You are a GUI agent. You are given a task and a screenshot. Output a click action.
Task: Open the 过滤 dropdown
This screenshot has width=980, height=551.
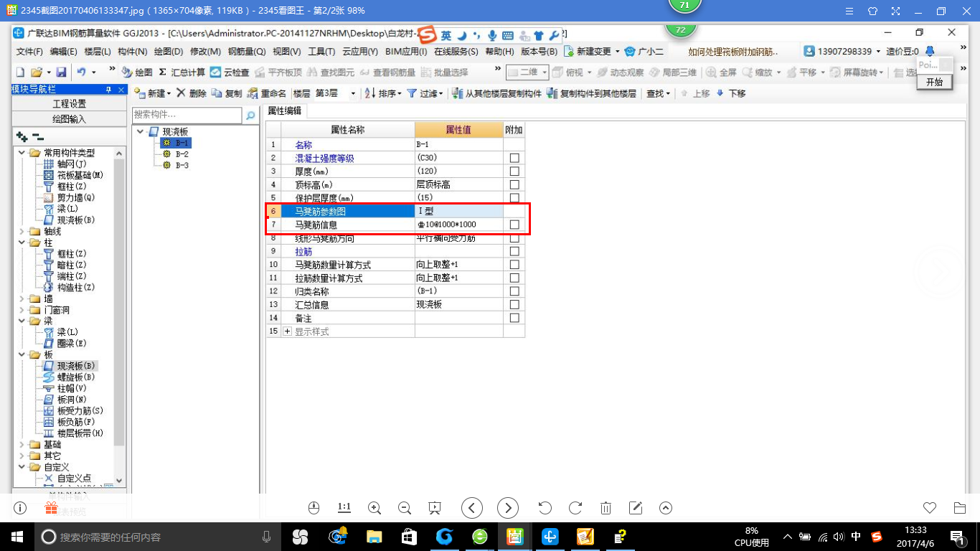(x=424, y=94)
